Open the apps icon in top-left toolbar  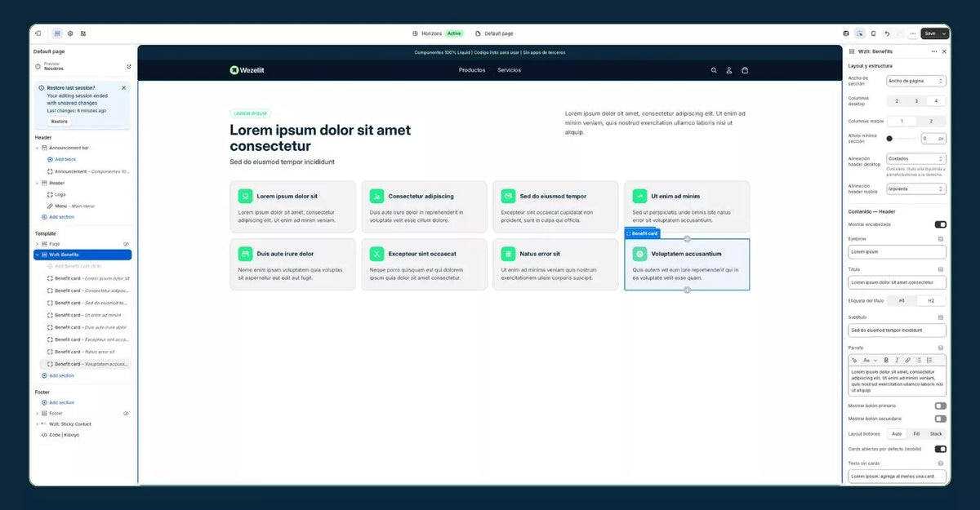tap(83, 33)
